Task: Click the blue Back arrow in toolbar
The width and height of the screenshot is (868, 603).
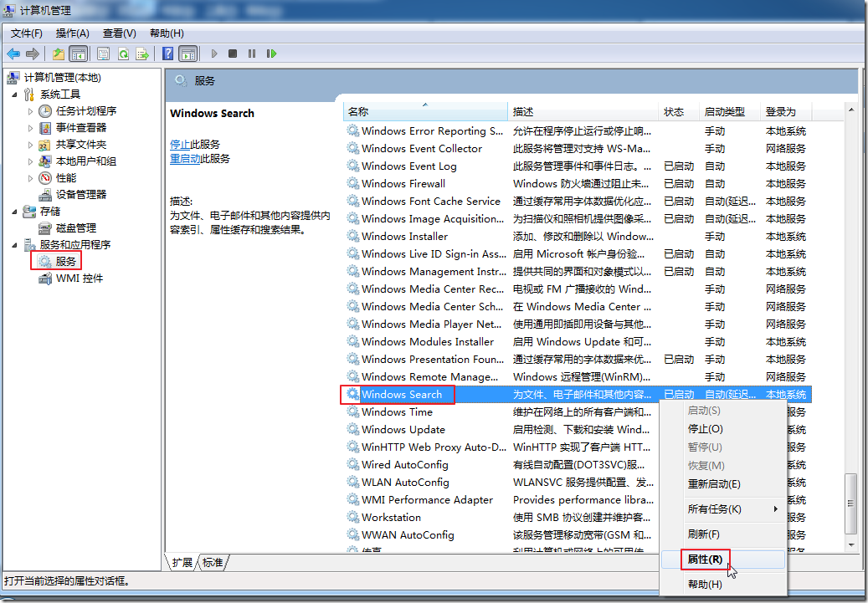Action: [x=13, y=54]
